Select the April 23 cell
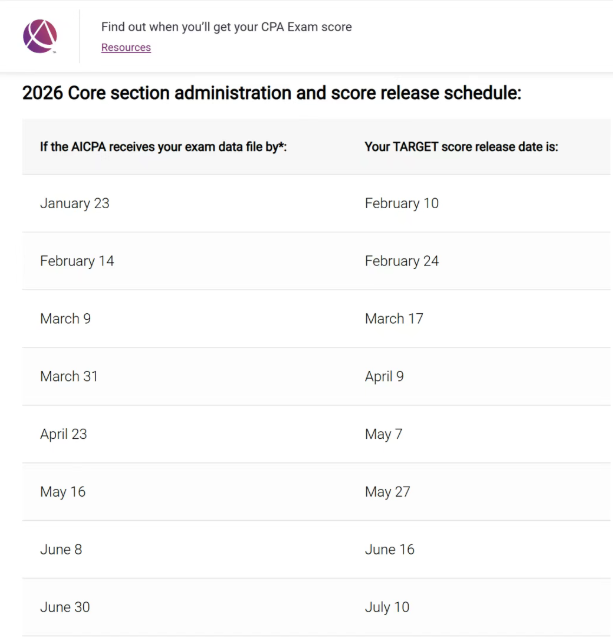 click(x=63, y=434)
